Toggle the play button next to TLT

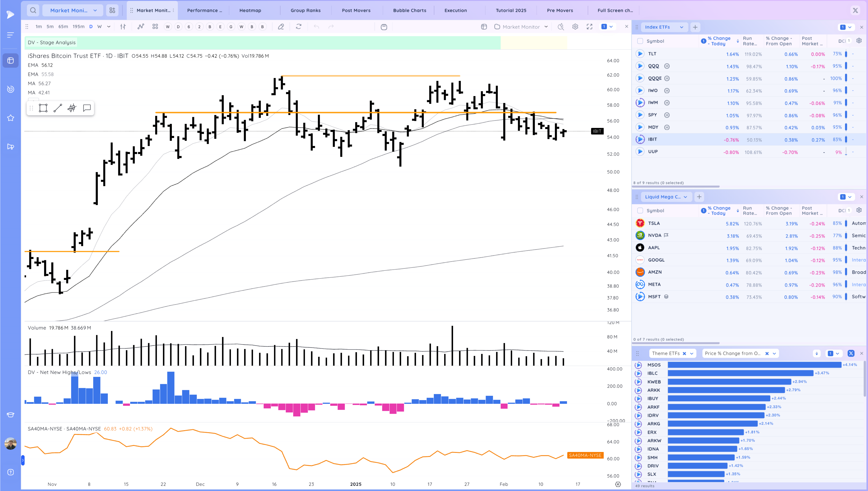click(x=640, y=54)
